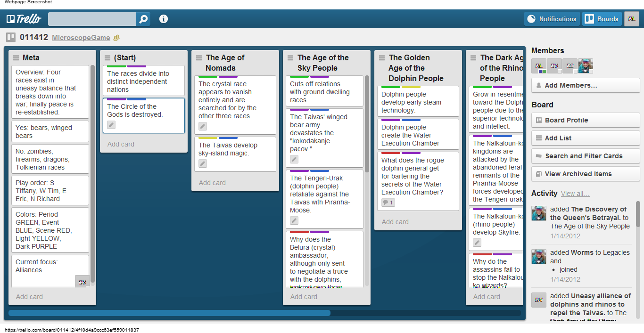Click the Trello logo in the header
Image resolution: width=644 pixels, height=333 pixels.
(x=24, y=19)
